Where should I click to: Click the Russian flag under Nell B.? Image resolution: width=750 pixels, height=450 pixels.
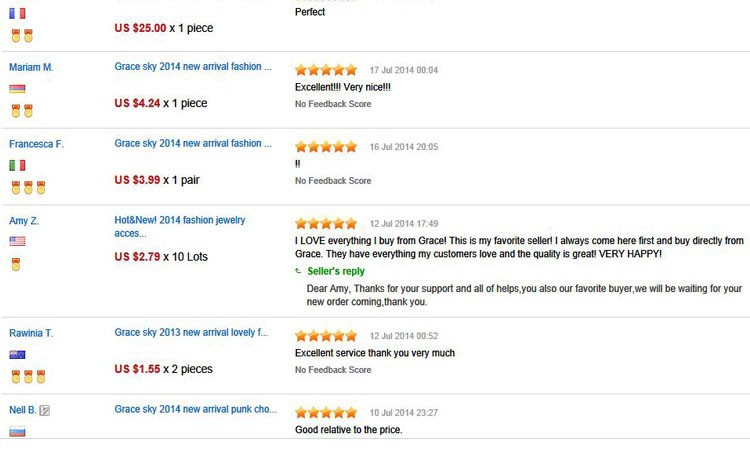pyautogui.click(x=17, y=431)
